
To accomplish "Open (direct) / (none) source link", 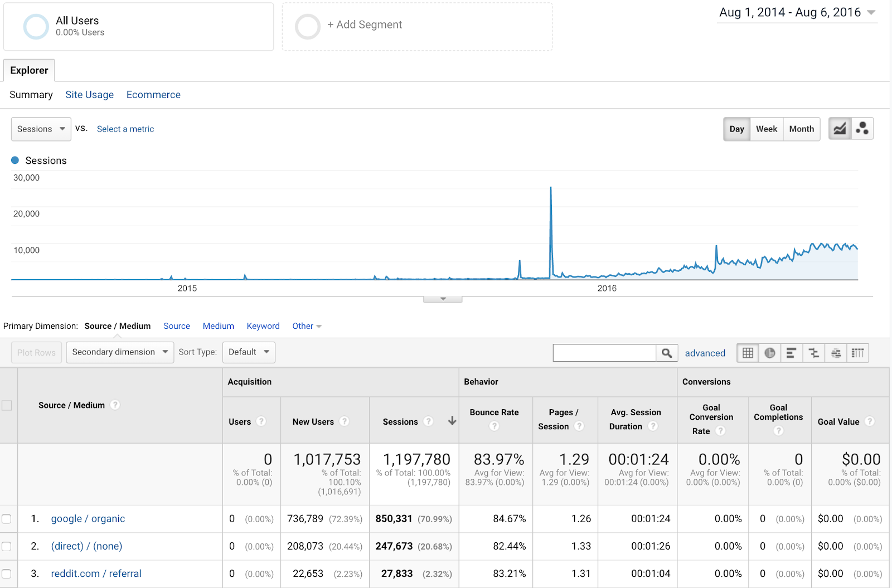I will (x=86, y=546).
